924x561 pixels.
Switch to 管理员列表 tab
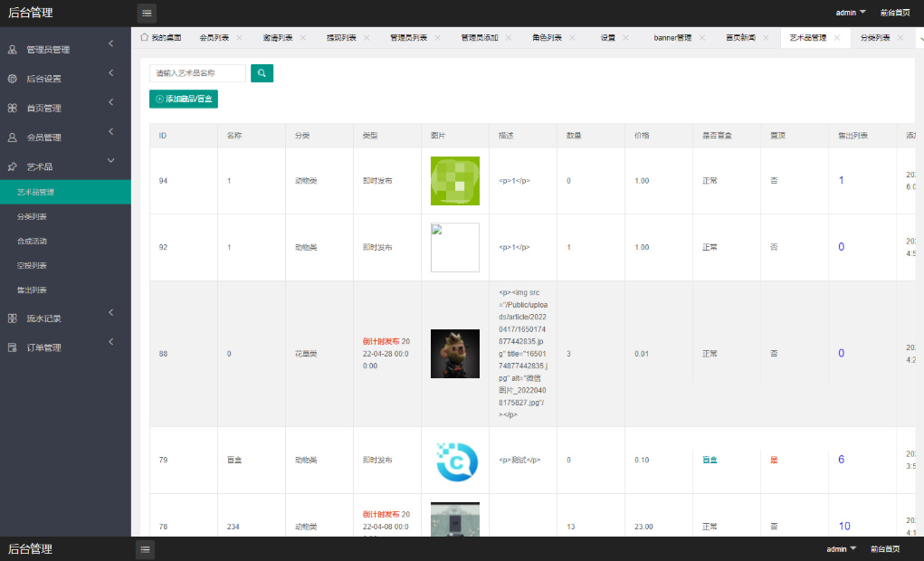point(408,38)
